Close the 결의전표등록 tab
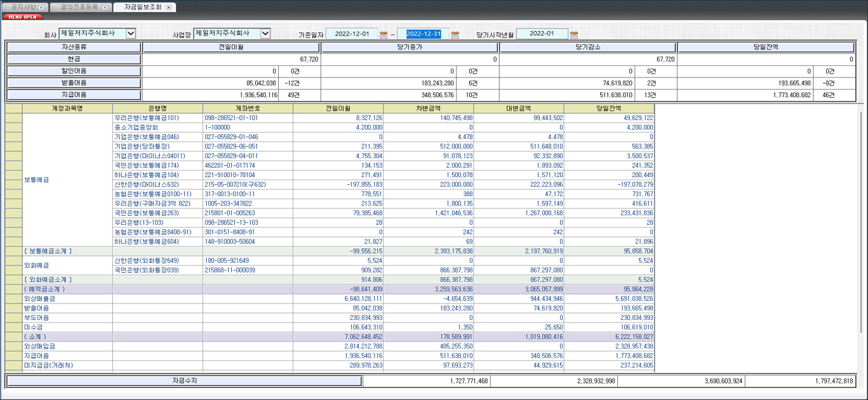 (x=105, y=7)
